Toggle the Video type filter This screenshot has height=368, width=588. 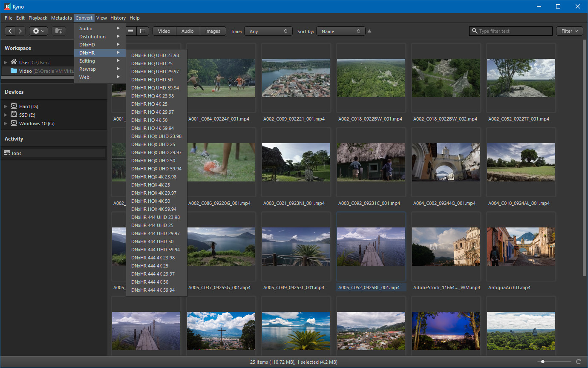(x=164, y=31)
